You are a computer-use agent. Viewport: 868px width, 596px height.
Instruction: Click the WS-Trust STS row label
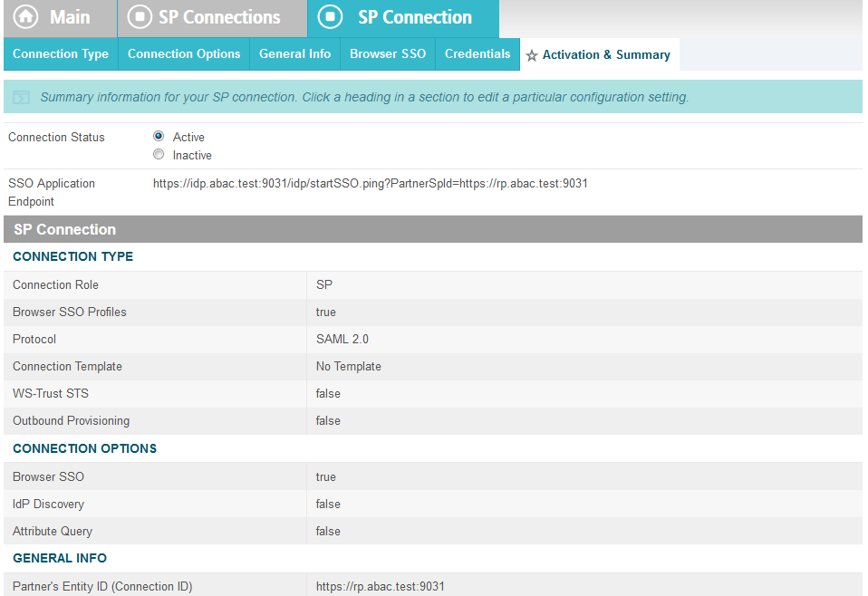(51, 393)
